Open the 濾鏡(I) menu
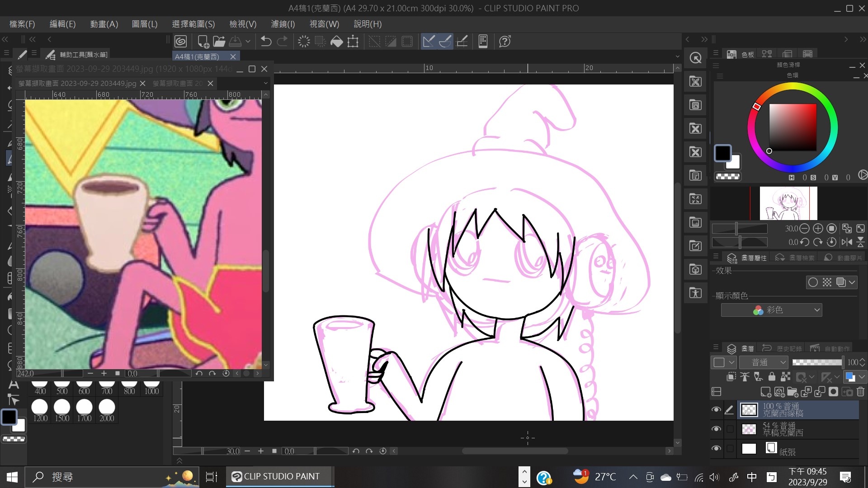 point(283,24)
